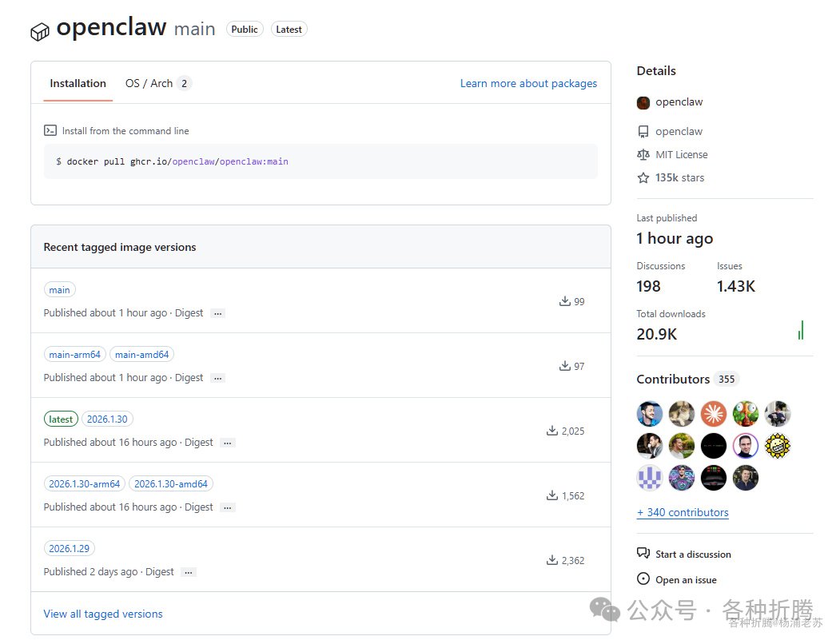
Task: Click the Total downloads sparkline chart
Action: [800, 330]
